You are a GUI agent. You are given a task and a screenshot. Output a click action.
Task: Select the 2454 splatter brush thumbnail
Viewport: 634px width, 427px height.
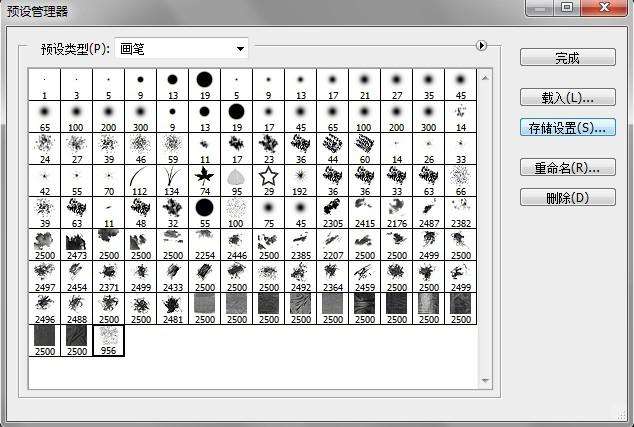coord(76,276)
